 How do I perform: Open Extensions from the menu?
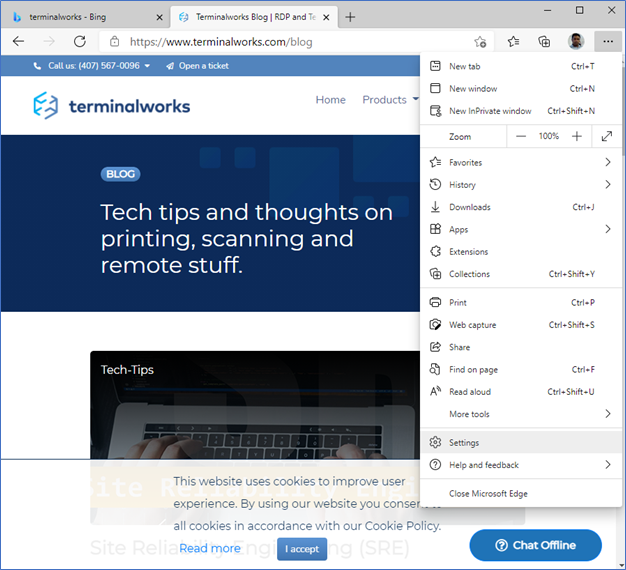pyautogui.click(x=521, y=252)
